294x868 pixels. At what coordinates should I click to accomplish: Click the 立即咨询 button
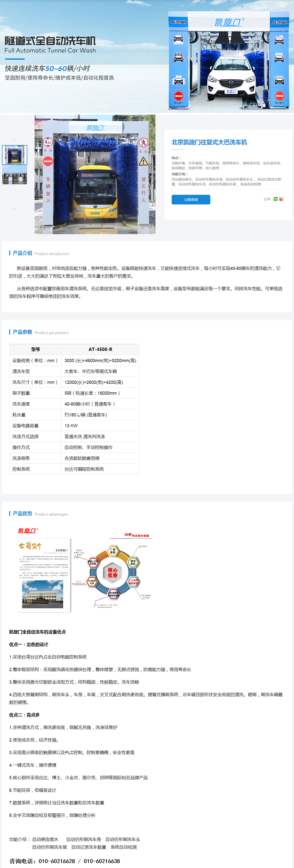(x=191, y=199)
